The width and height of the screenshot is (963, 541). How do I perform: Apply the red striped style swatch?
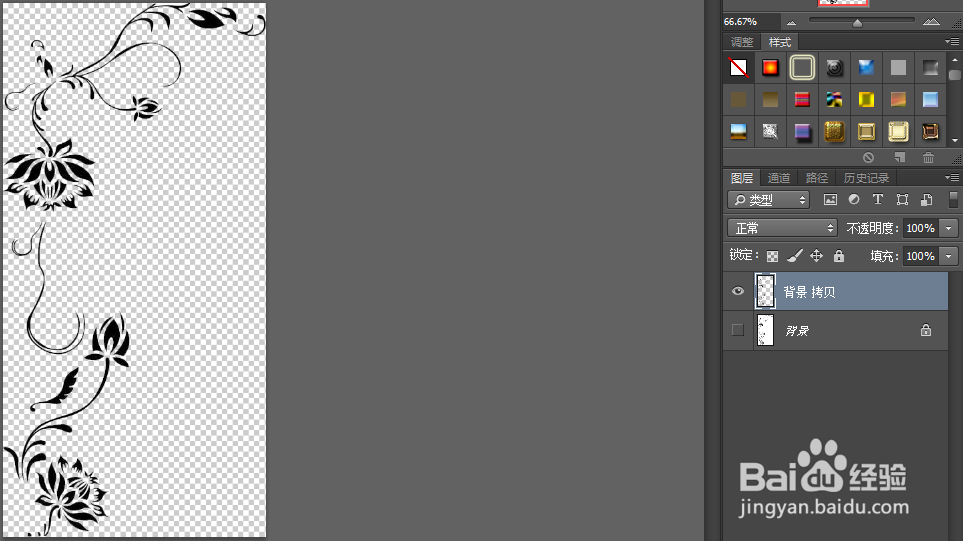click(x=802, y=99)
